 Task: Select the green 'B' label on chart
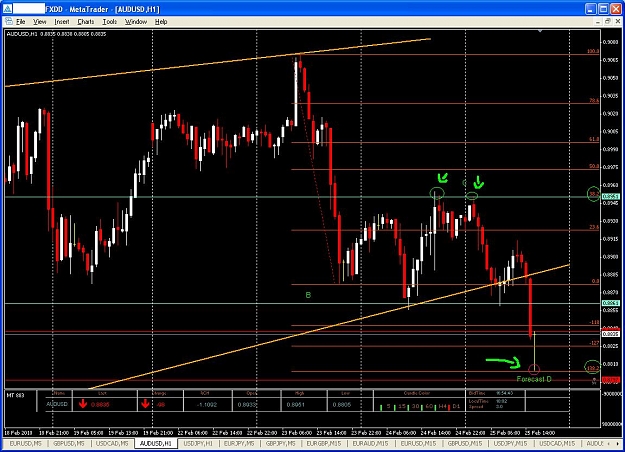click(308, 295)
